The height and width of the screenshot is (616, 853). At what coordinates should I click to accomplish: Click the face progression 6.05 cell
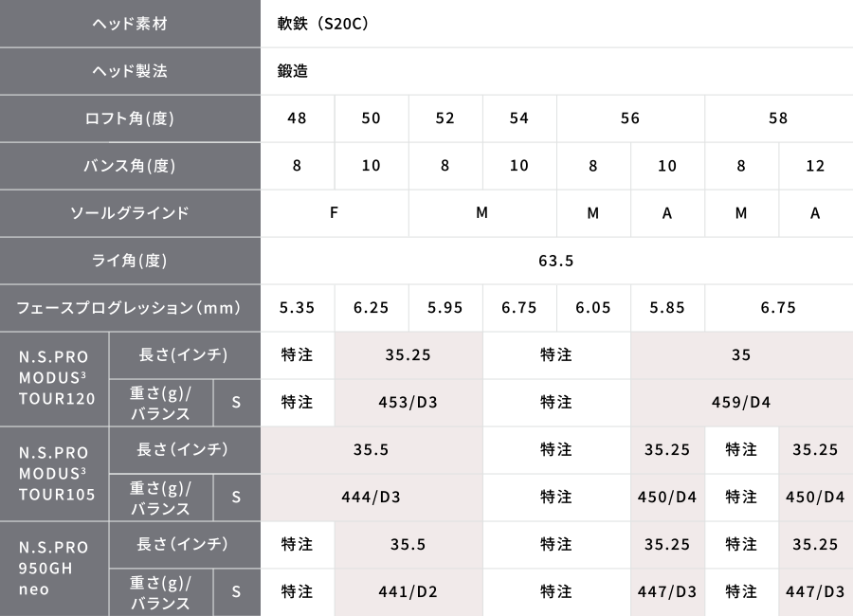pos(593,307)
